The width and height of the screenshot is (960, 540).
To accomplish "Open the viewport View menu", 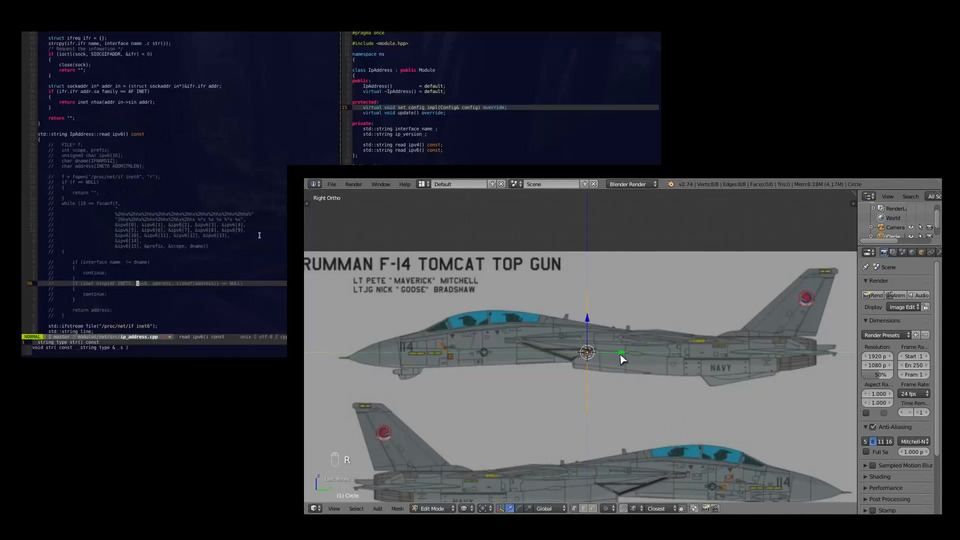I will 334,508.
